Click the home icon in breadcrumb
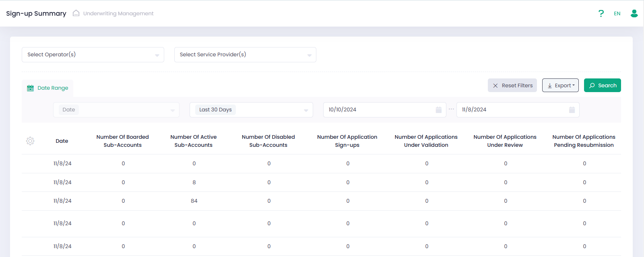Viewport: 644px width, 257px height. point(76,13)
